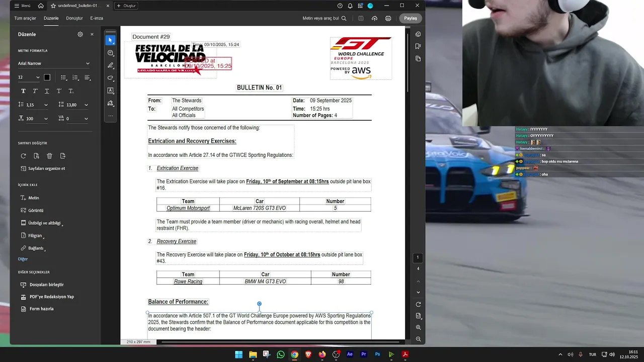Choose the highlighter pen tool
The image size is (644, 362).
click(x=110, y=65)
